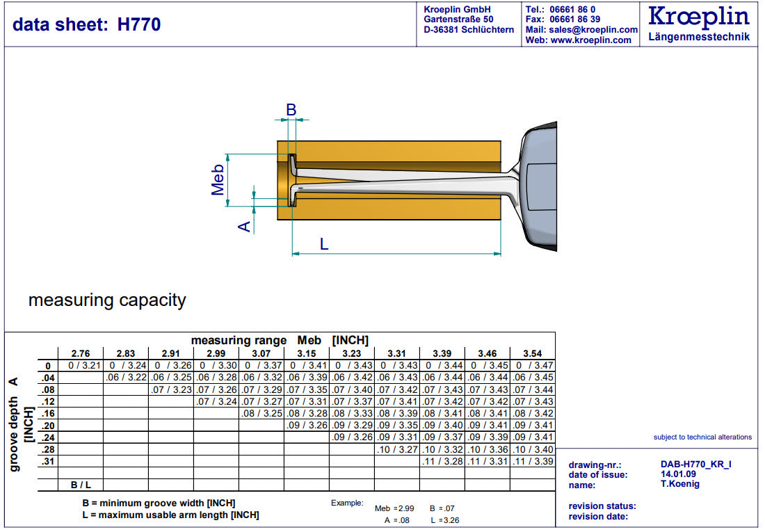
Task: Click the 'data sheet: H770' title
Action: coord(87,24)
